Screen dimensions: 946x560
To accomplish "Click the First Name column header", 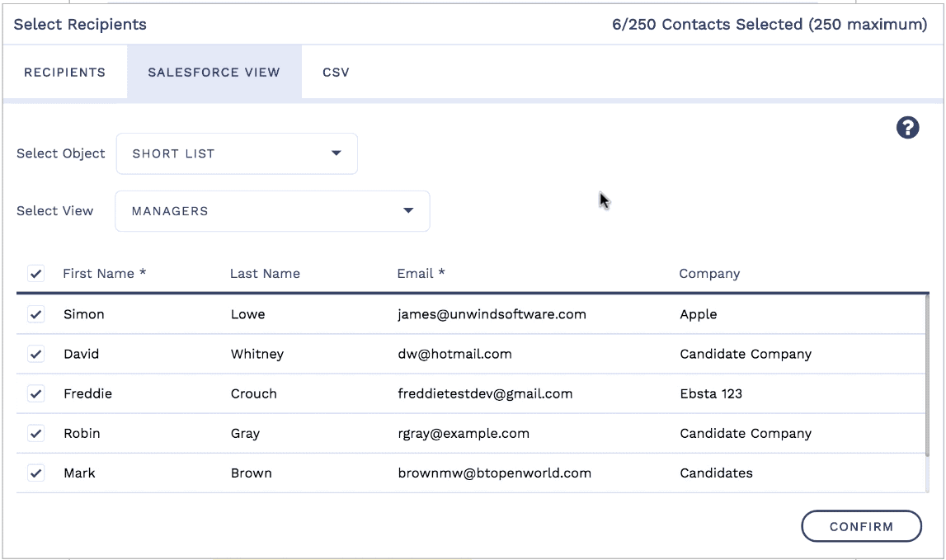I will [104, 274].
